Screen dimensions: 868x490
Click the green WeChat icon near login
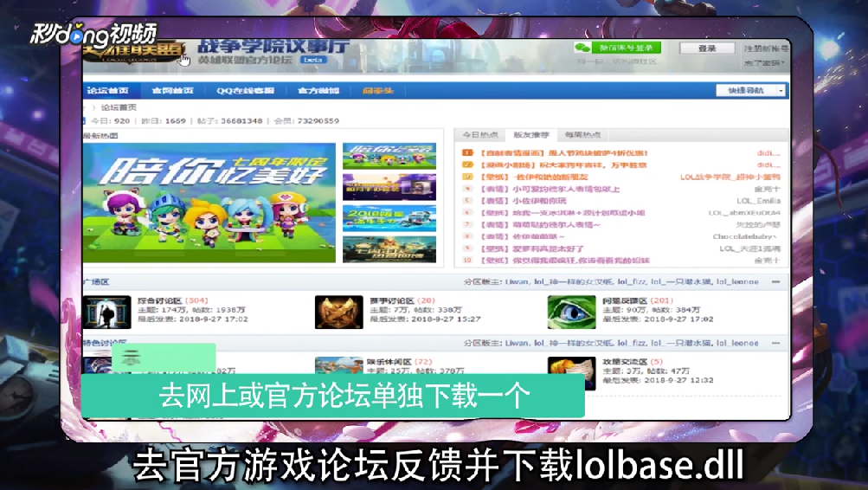pos(582,48)
